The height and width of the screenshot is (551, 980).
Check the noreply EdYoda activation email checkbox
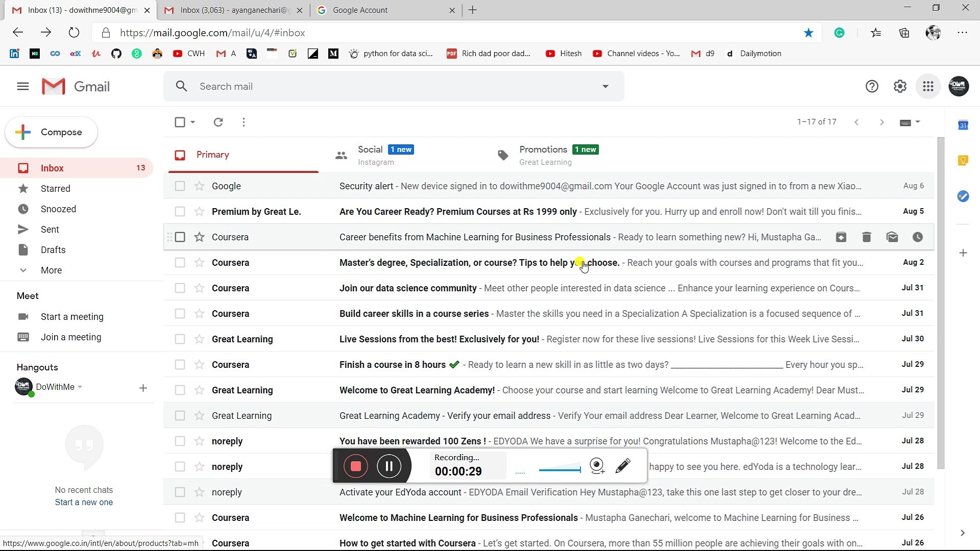[180, 492]
